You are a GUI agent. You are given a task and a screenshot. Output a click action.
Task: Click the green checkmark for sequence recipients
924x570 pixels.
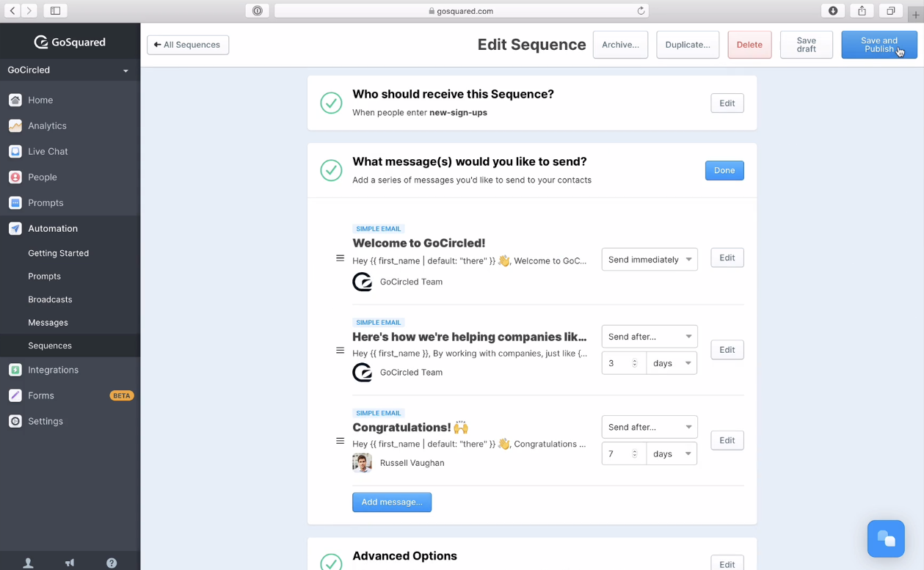[x=331, y=103]
